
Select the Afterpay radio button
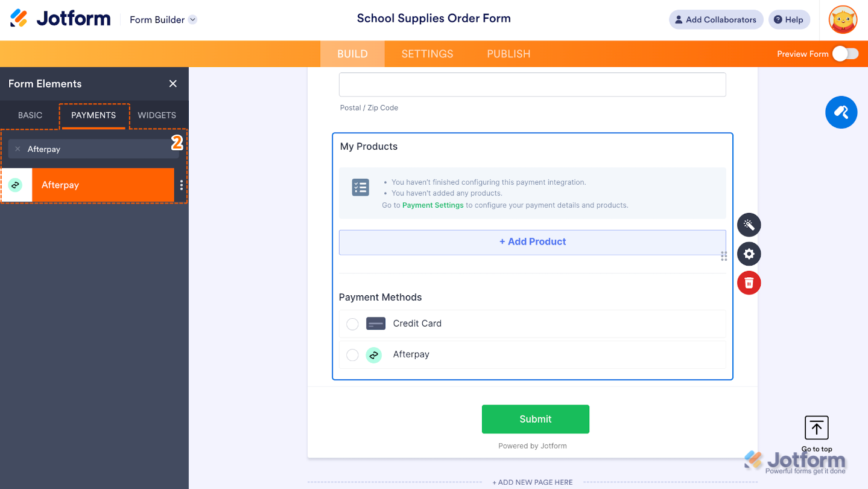(352, 355)
